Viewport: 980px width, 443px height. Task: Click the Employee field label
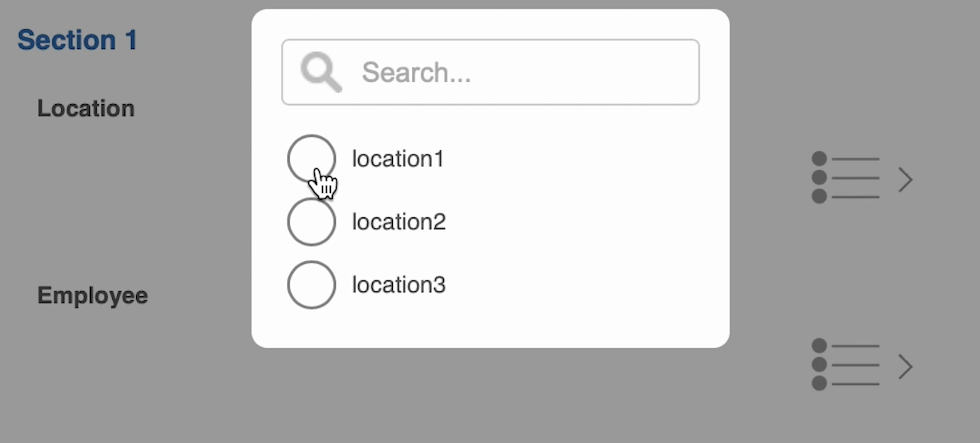tap(93, 296)
